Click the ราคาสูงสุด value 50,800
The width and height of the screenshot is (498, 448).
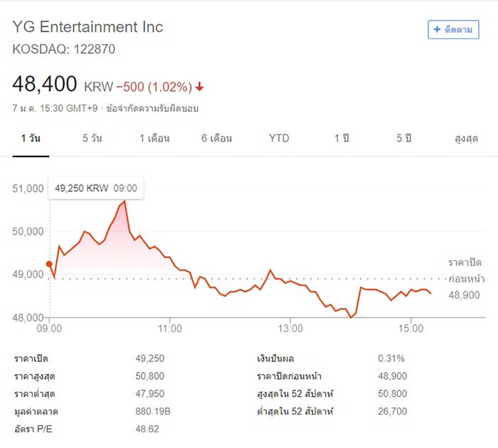tap(150, 376)
